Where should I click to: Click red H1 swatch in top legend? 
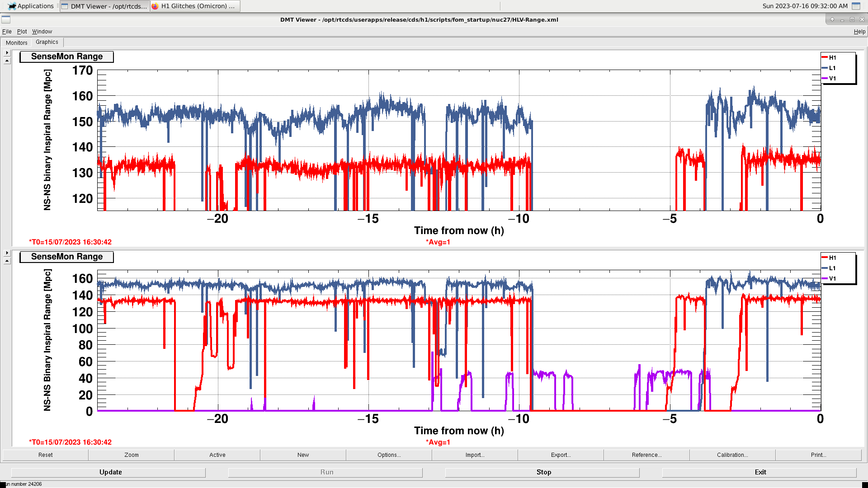coord(825,57)
